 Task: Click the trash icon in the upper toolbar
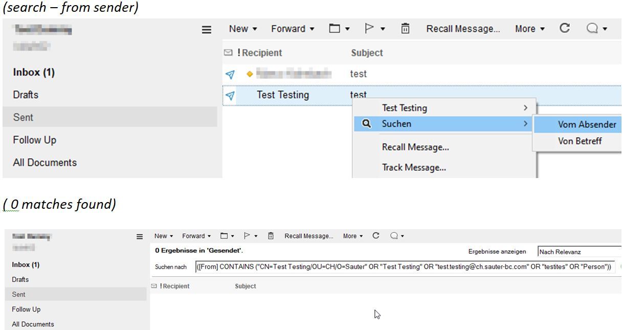(405, 29)
